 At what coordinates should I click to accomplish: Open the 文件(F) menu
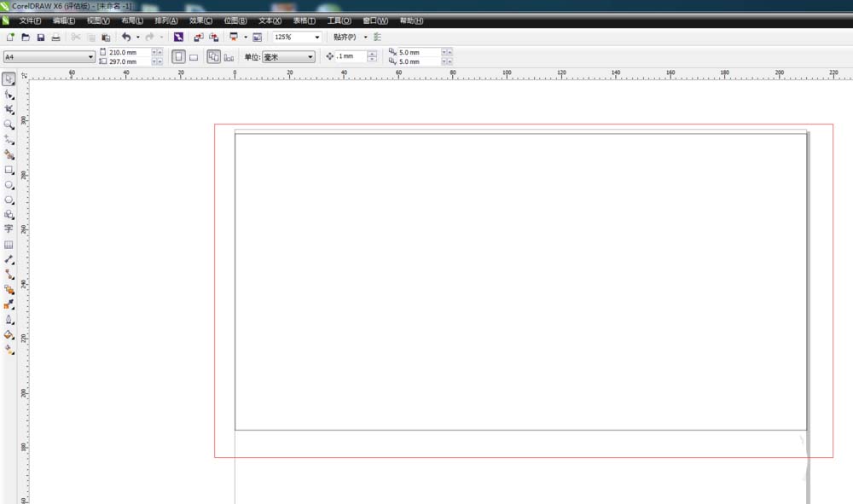point(30,20)
